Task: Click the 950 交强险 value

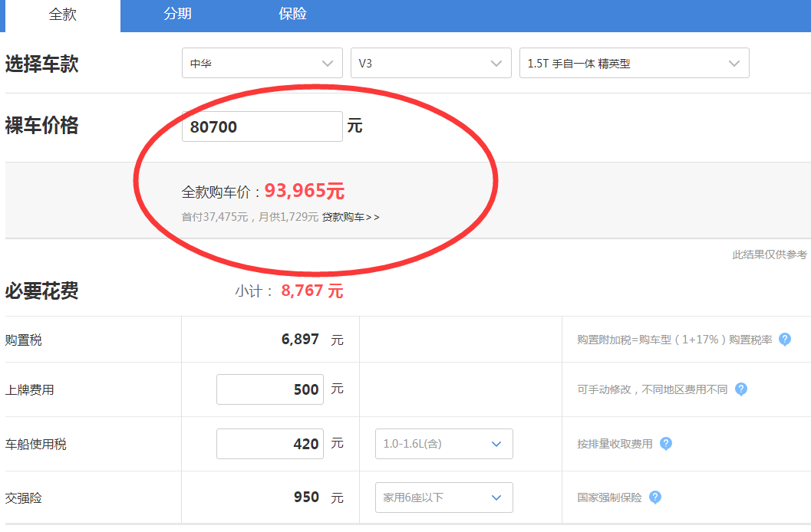Action: 306,498
